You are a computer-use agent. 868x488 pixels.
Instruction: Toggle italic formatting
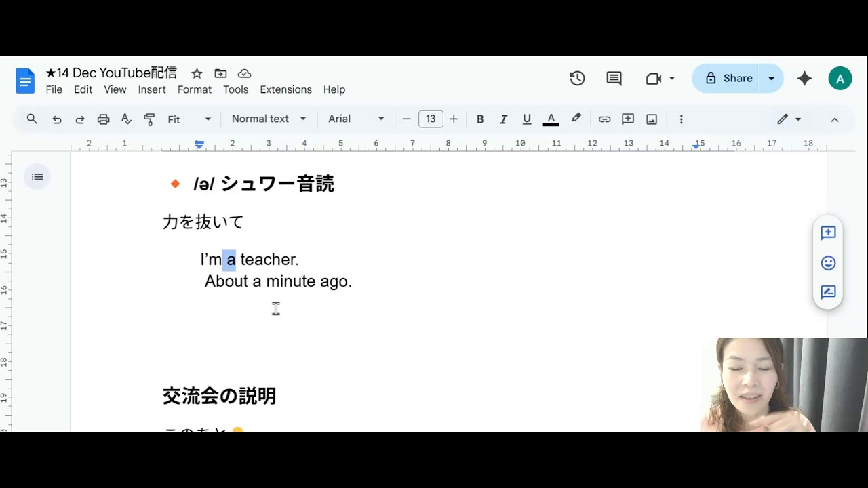click(503, 119)
